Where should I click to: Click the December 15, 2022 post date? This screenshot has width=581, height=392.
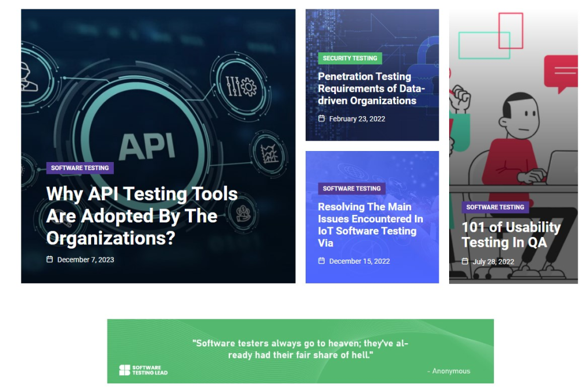click(359, 261)
